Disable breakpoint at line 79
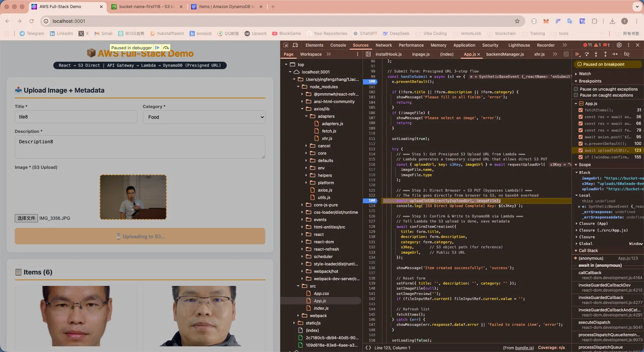The width and height of the screenshot is (644, 352). [581, 130]
